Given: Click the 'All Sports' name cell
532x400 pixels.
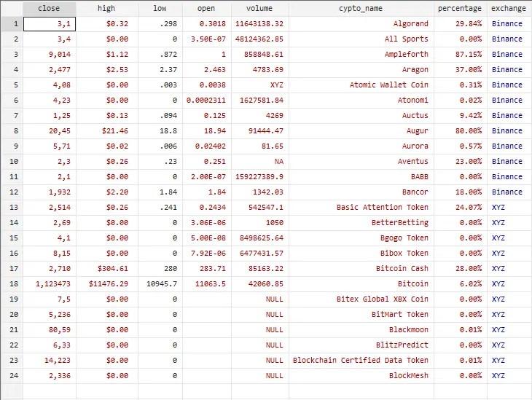Looking at the screenshot, I should (x=361, y=39).
